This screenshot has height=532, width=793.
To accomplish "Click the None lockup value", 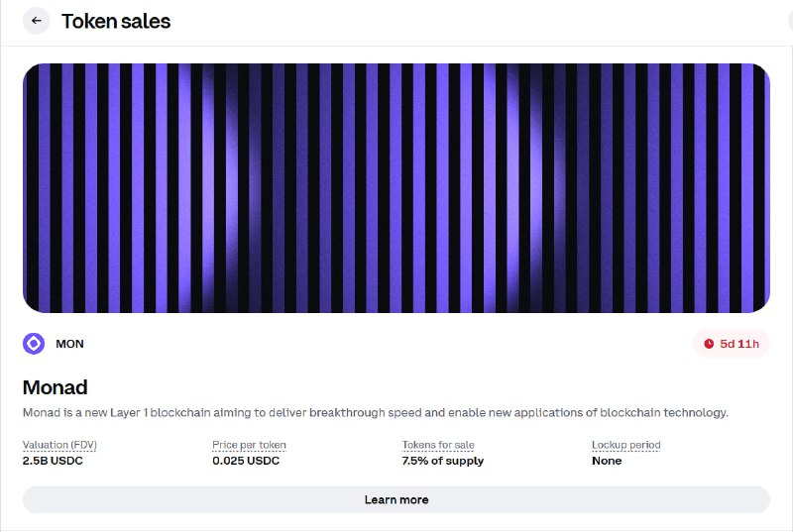I will point(607,461).
